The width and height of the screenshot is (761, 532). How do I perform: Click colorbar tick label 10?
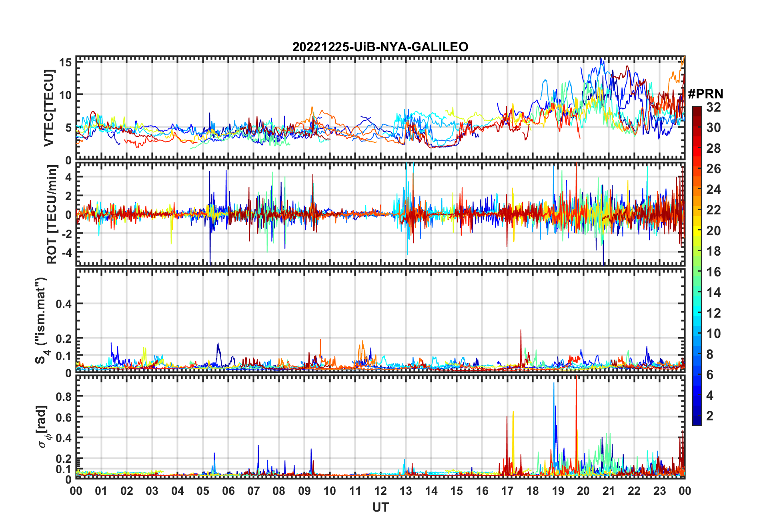coord(713,334)
